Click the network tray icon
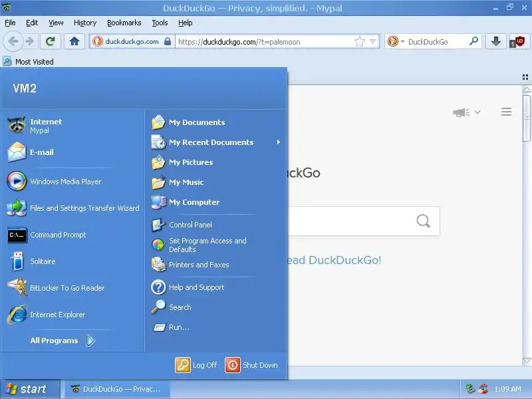Screen dimensions: 532x399 click(470, 389)
